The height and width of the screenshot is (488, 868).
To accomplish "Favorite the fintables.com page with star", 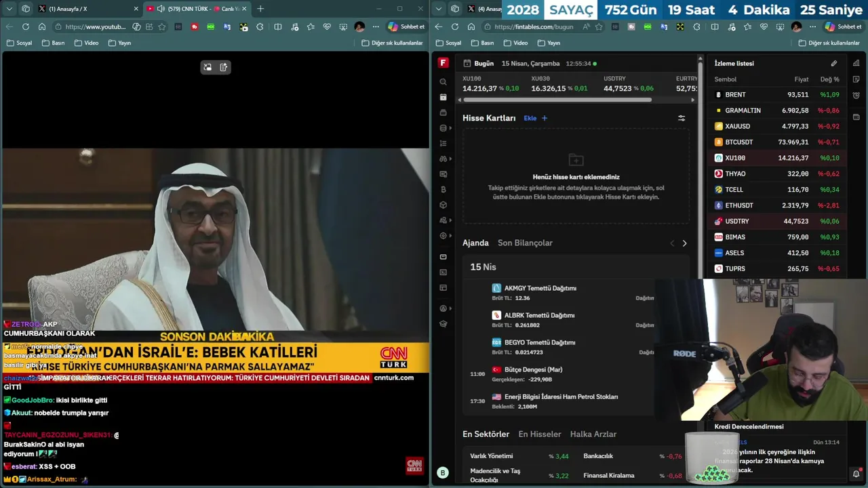I will pyautogui.click(x=599, y=26).
